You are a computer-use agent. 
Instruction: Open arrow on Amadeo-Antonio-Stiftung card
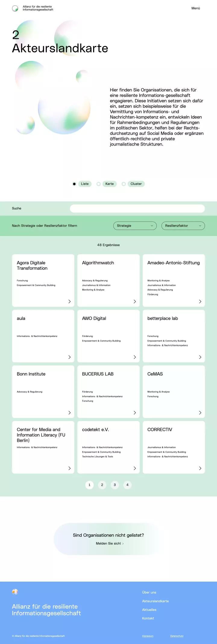point(200,301)
